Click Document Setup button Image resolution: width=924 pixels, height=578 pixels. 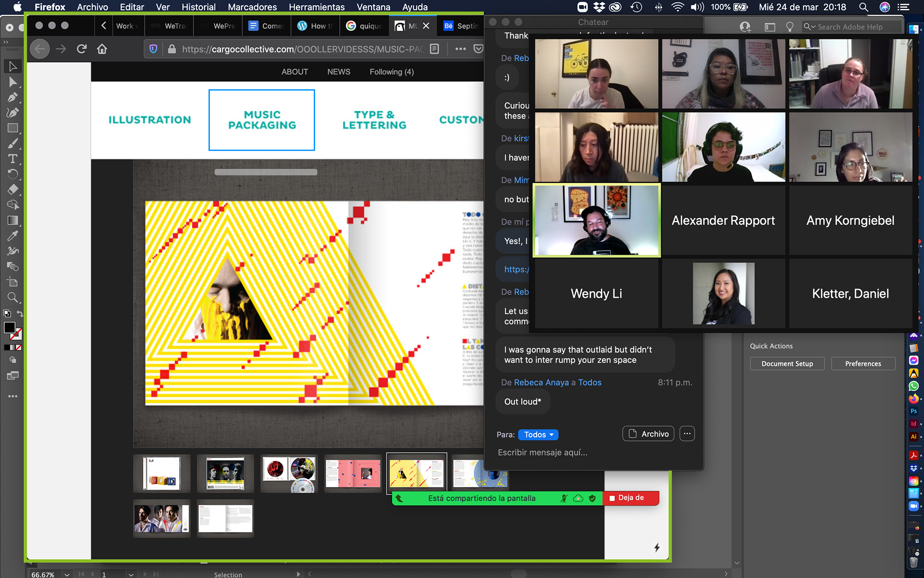point(787,364)
